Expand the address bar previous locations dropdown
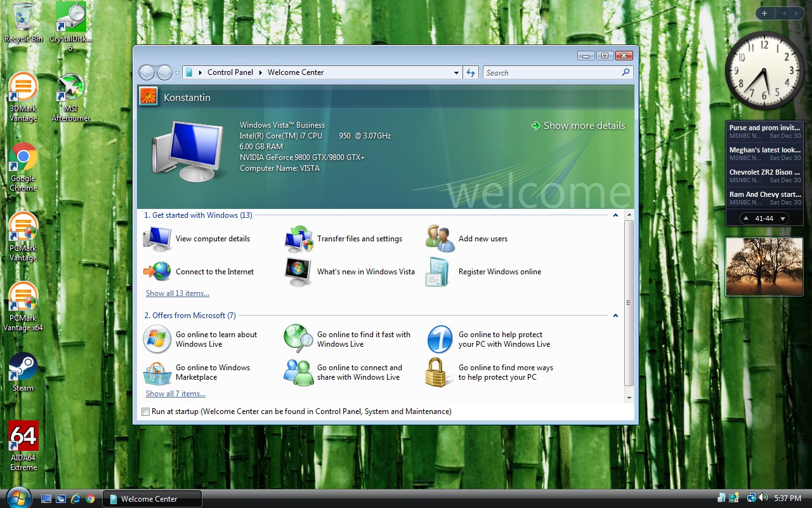This screenshot has height=508, width=812. coord(456,73)
